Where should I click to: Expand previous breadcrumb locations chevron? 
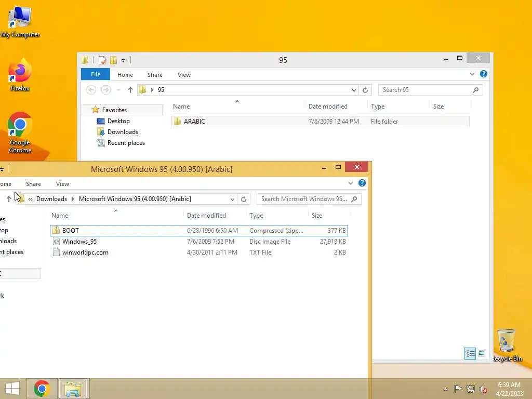[x=30, y=199]
